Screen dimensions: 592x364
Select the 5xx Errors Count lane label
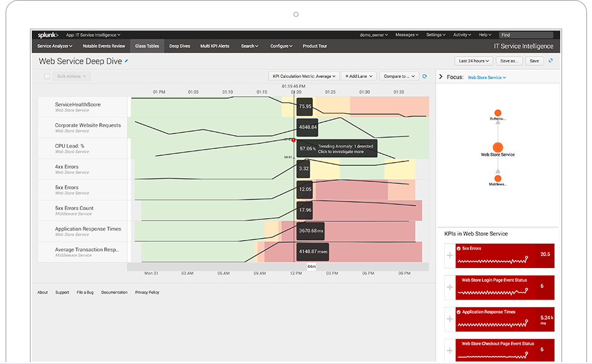74,208
